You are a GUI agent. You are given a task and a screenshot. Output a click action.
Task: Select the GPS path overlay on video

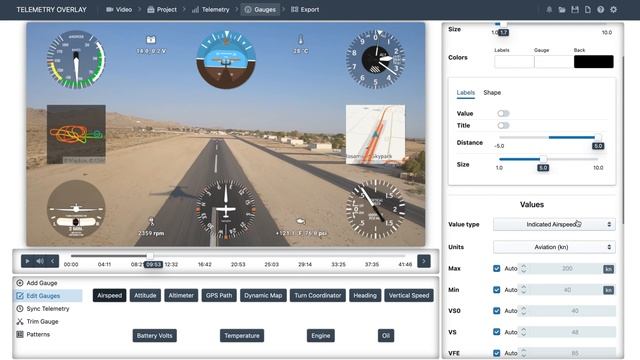(x=76, y=134)
